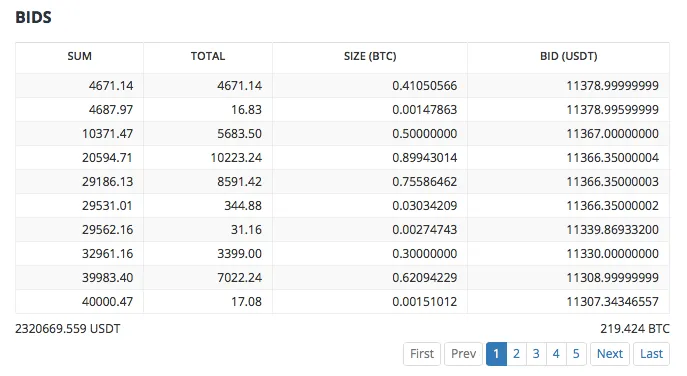Select page 1 in pagination
The image size is (687, 376).
coord(496,354)
